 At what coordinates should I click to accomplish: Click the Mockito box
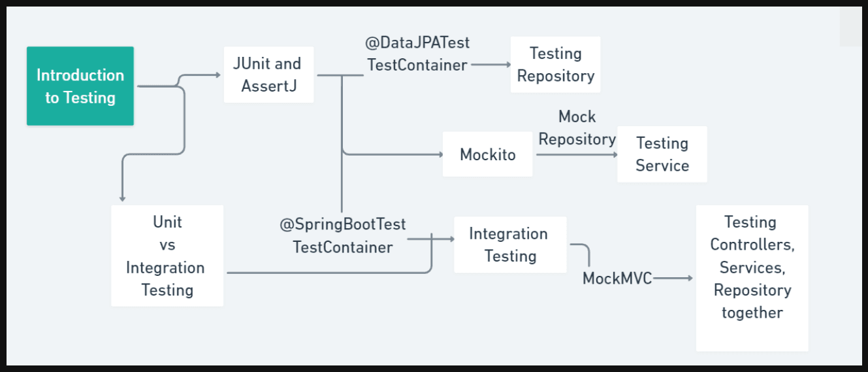click(487, 154)
